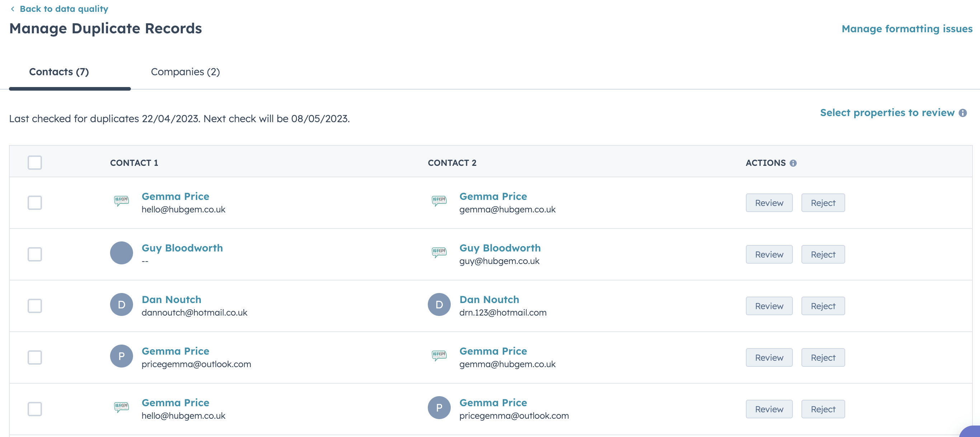
Task: Switch to the Companies tab
Action: click(x=185, y=71)
